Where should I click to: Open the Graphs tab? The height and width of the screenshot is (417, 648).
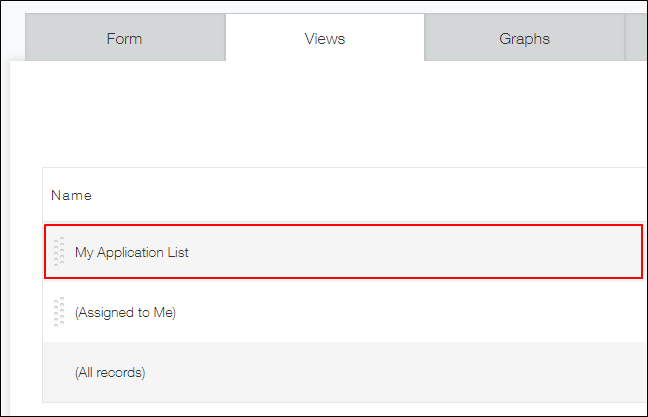[524, 39]
